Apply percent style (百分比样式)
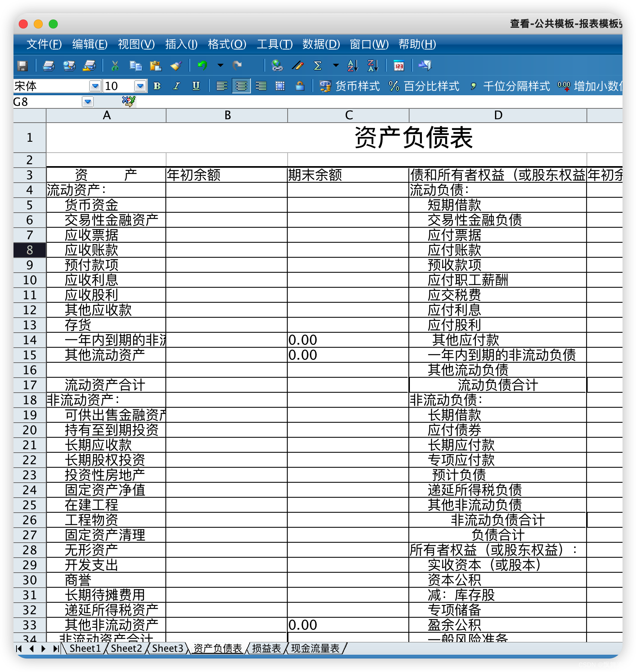This screenshot has width=636, height=672. click(424, 86)
